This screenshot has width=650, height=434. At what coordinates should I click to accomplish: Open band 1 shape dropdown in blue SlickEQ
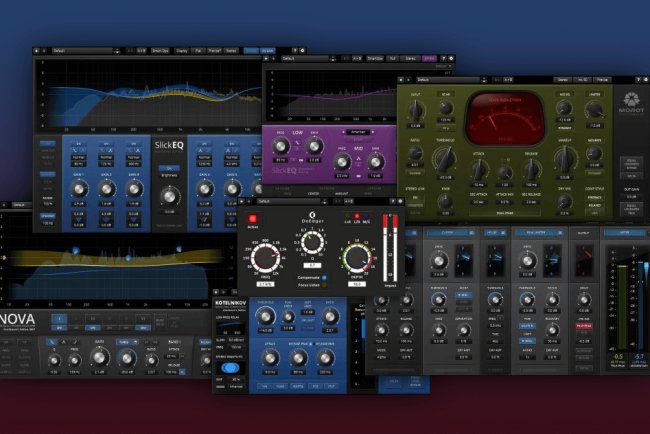click(x=78, y=157)
